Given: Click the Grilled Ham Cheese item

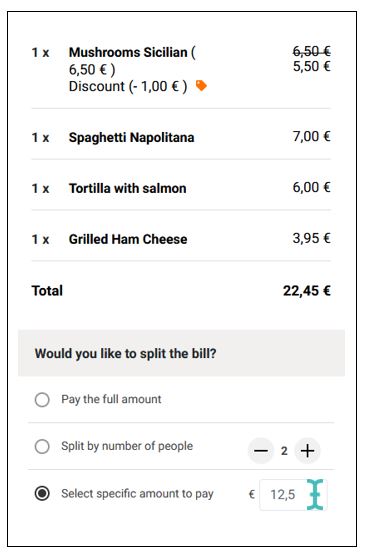Looking at the screenshot, I should pos(128,239).
